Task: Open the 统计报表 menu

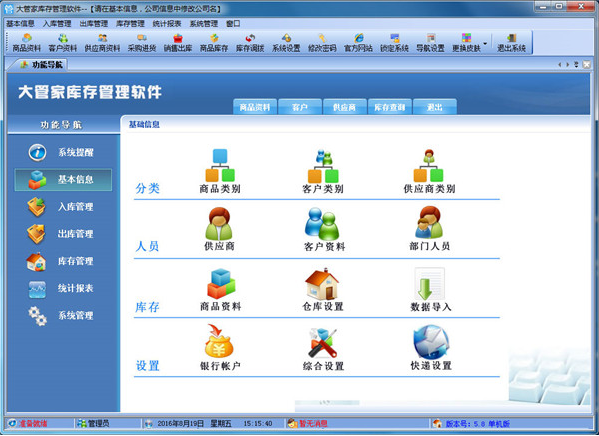Action: 167,24
